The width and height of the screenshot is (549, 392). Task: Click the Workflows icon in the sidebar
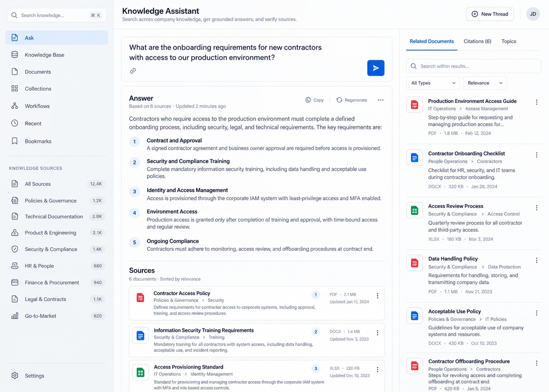[15, 106]
